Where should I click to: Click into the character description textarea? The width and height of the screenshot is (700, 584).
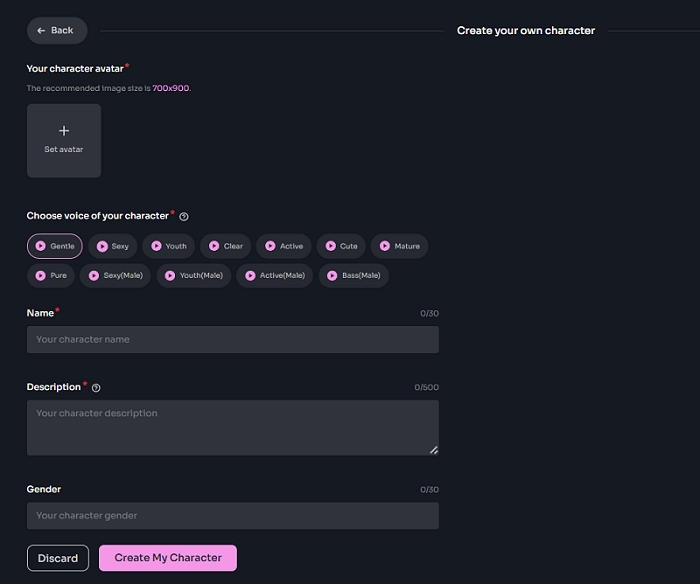(232, 427)
